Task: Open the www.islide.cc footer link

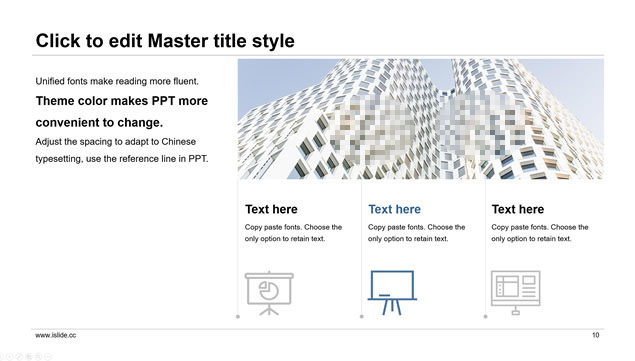Action: point(55,335)
